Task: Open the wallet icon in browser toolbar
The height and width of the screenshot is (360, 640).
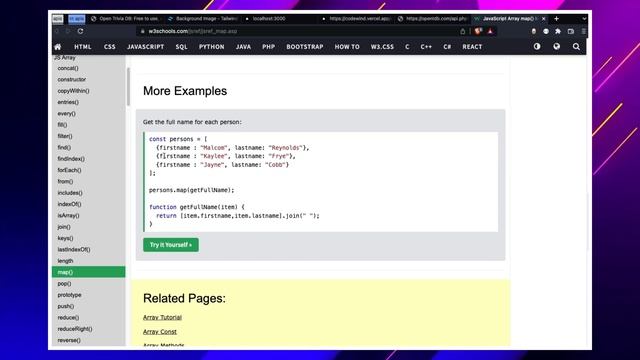Action: point(571,31)
